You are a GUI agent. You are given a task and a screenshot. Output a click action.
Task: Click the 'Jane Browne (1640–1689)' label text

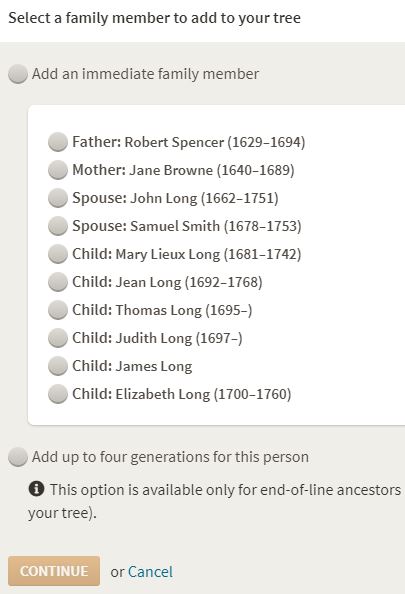(212, 170)
